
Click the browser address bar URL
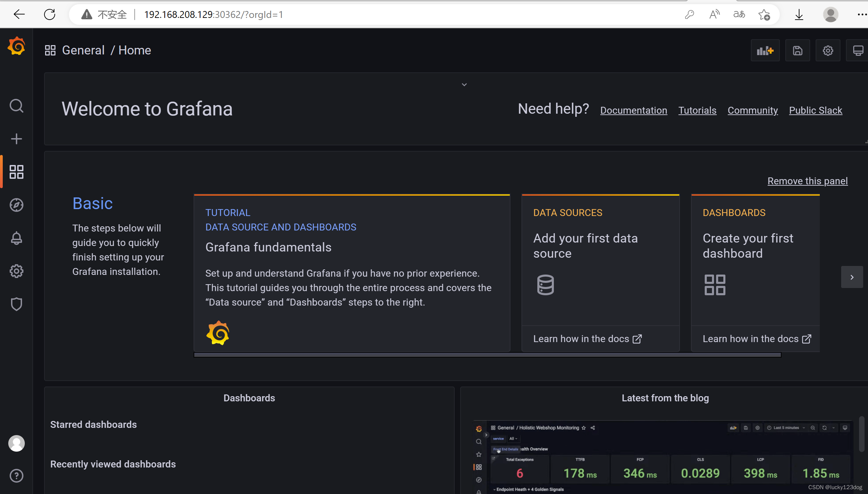click(214, 14)
